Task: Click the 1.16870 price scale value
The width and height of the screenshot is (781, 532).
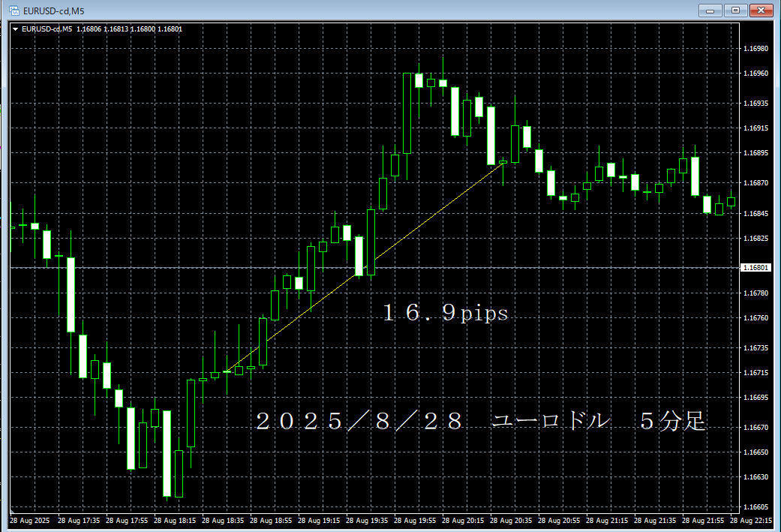Action: [x=755, y=183]
